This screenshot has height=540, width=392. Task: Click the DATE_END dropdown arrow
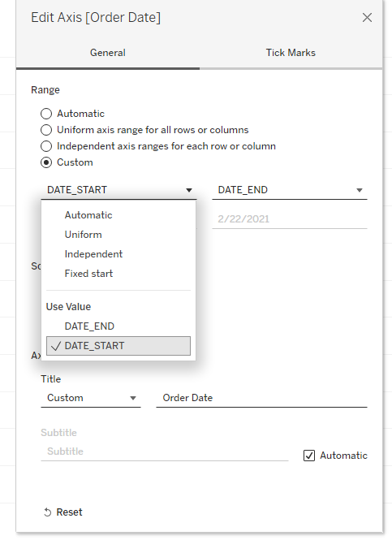[x=360, y=190]
